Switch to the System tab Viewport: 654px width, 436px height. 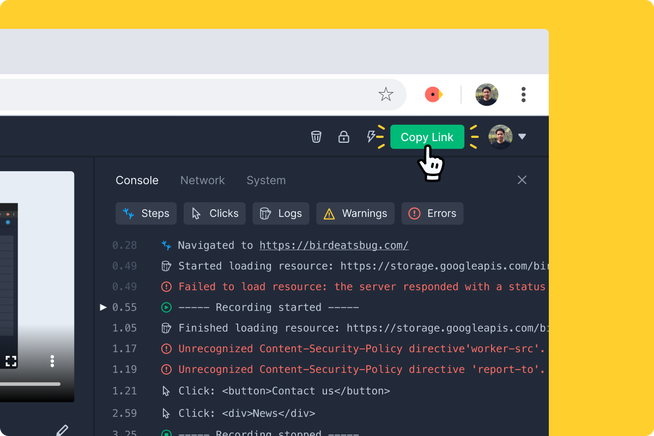coord(266,180)
